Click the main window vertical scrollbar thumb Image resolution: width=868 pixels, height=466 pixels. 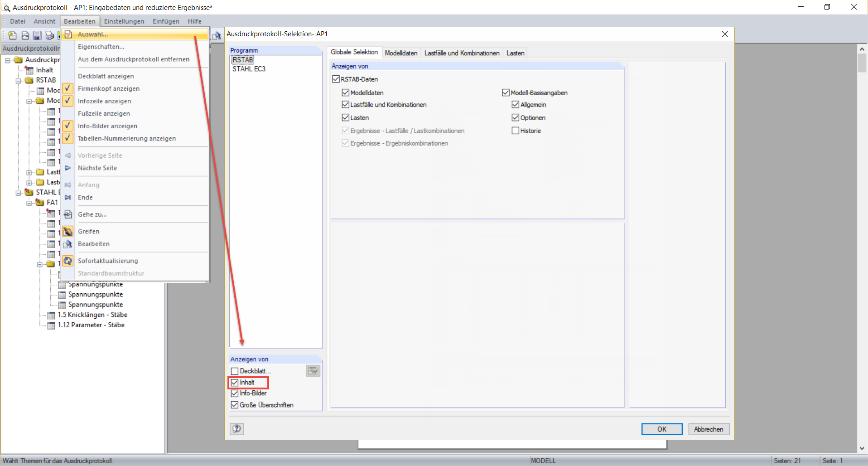pyautogui.click(x=862, y=63)
